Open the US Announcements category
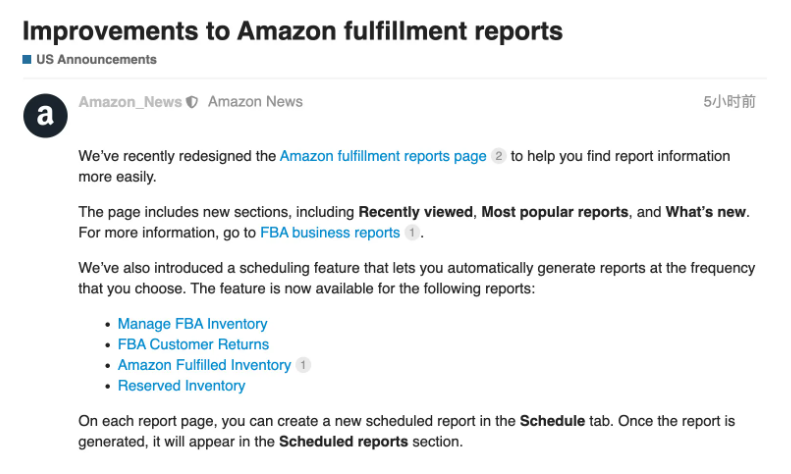The width and height of the screenshot is (791, 474). click(x=96, y=60)
